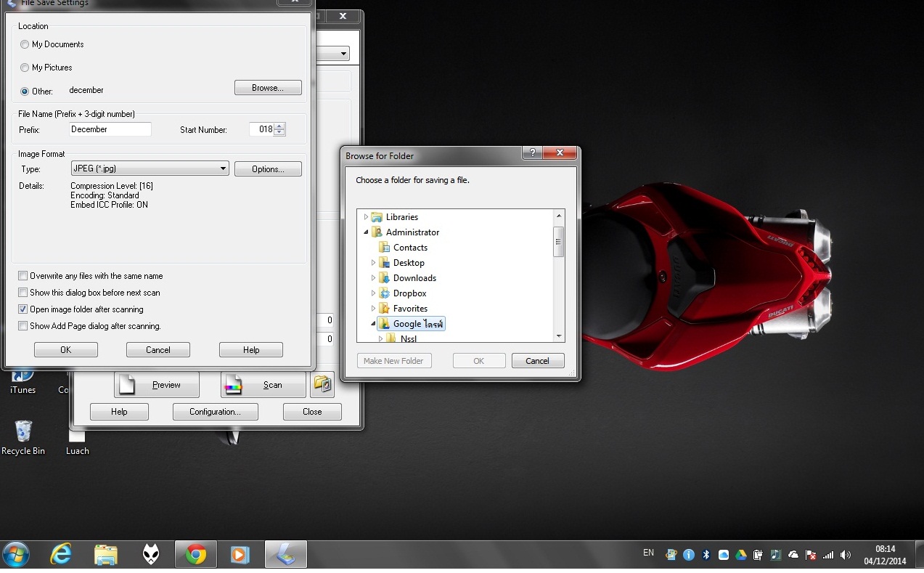Screen dimensions: 924x573
Task: Enable overwrite files with same name
Action: point(23,276)
